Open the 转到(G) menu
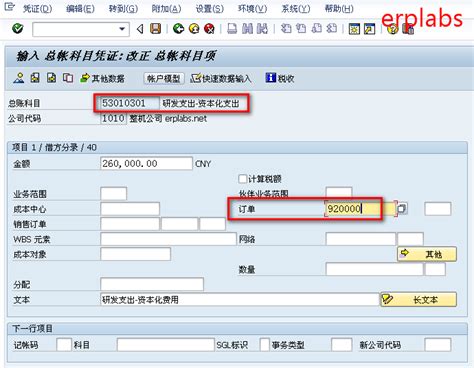This screenshot has width=474, height=368. tap(123, 8)
